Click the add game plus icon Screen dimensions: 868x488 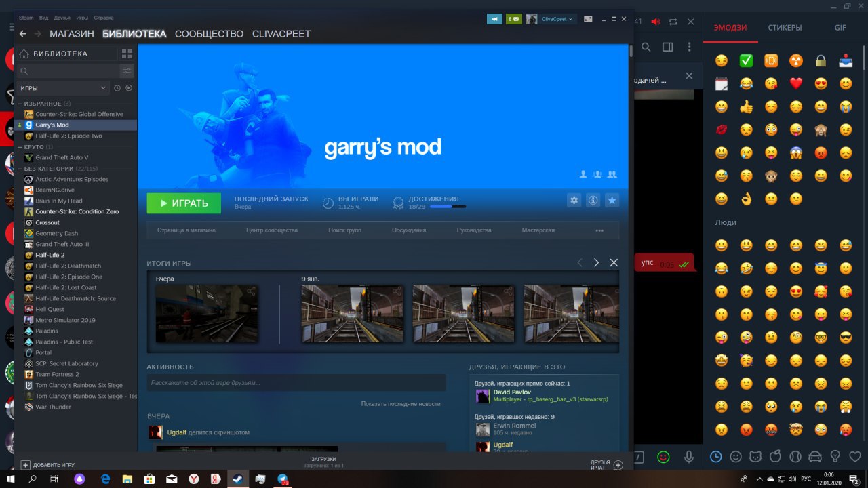coord(25,465)
